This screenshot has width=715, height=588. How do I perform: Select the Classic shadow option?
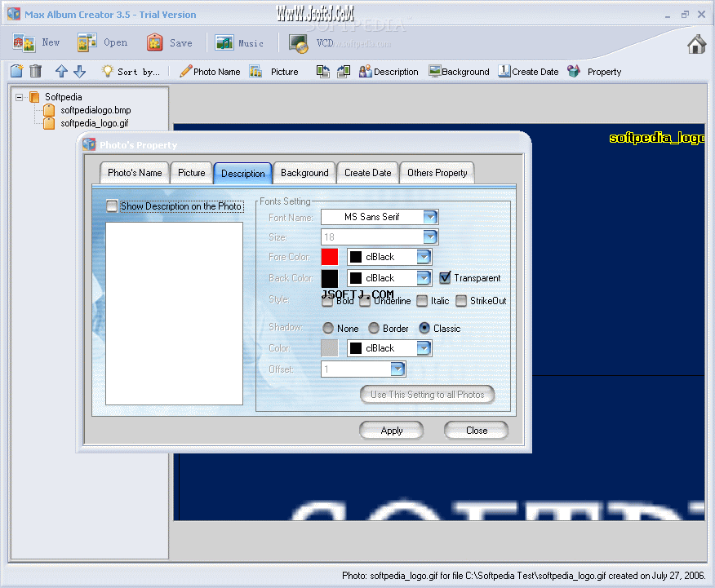click(x=424, y=328)
